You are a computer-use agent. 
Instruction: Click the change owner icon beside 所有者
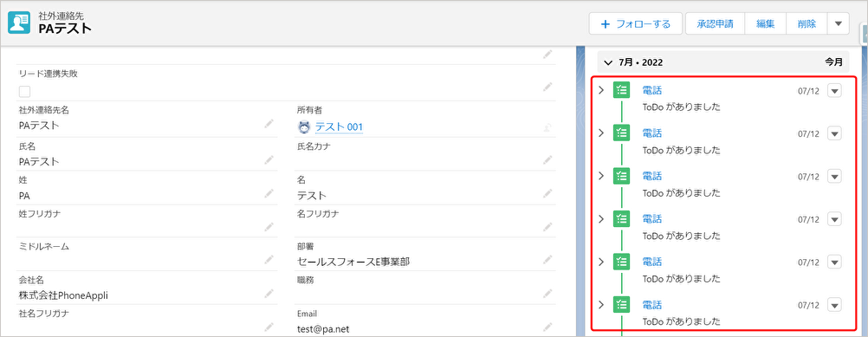point(547,127)
